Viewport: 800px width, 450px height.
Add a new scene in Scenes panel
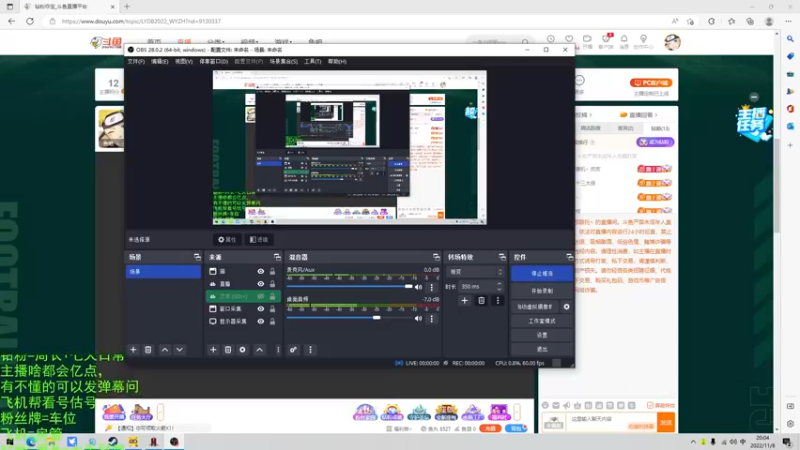(133, 349)
